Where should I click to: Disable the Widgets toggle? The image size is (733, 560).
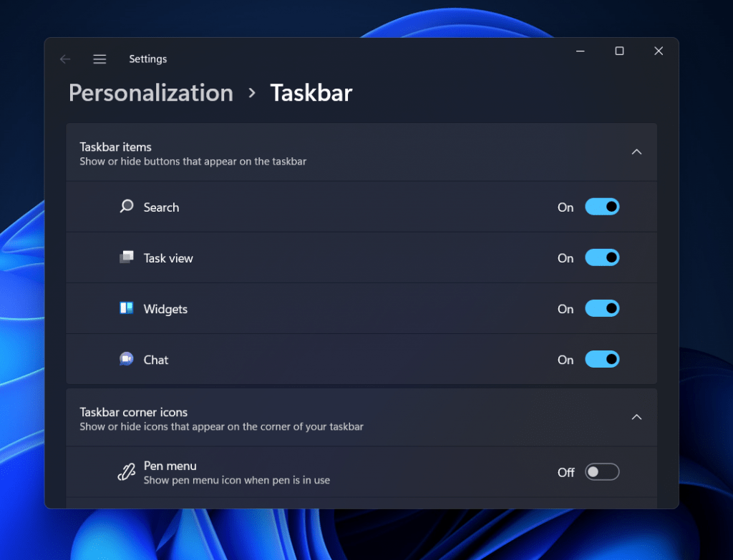[x=602, y=308]
